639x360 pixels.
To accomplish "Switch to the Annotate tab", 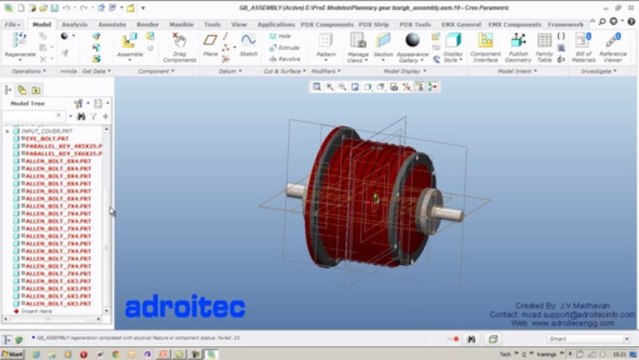I will click(x=112, y=24).
